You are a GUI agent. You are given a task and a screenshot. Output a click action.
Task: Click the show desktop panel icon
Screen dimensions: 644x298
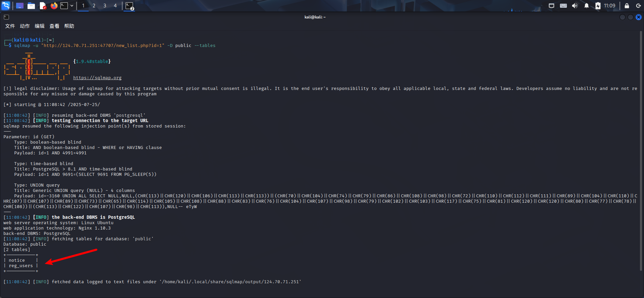19,6
